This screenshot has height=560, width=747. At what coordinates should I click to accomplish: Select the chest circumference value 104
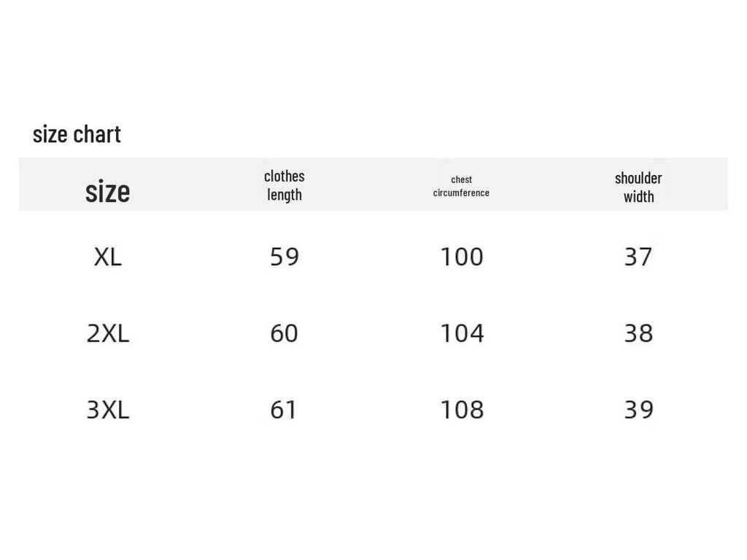click(462, 333)
